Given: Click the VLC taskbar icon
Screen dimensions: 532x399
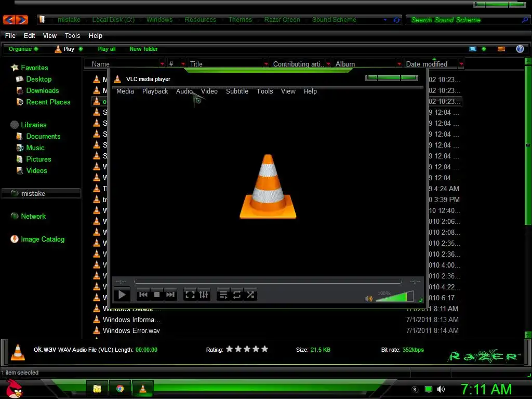Looking at the screenshot, I should coord(142,389).
